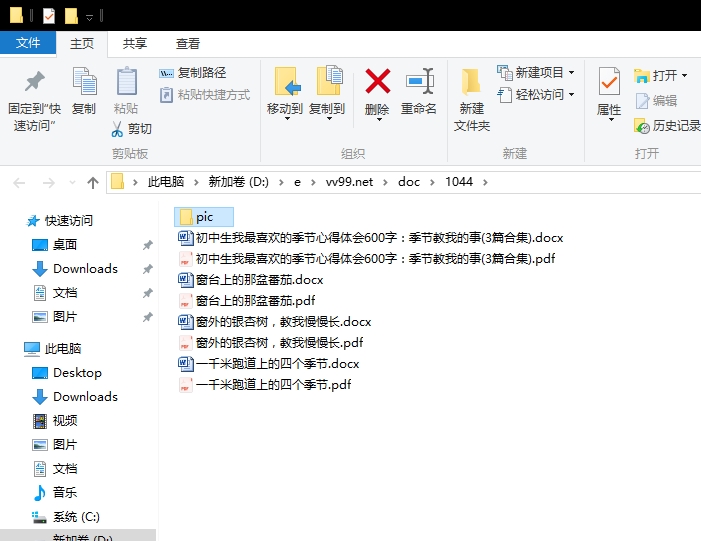Click 新加卷 (D:) breadcrumb
The height and width of the screenshot is (541, 701).
coord(238,182)
